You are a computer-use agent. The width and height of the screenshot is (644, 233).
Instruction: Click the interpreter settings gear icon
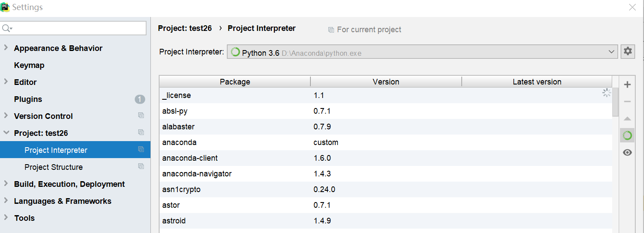(627, 51)
